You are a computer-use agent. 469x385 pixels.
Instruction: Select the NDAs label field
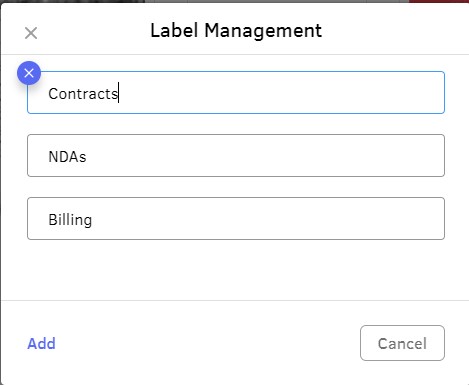tap(236, 155)
